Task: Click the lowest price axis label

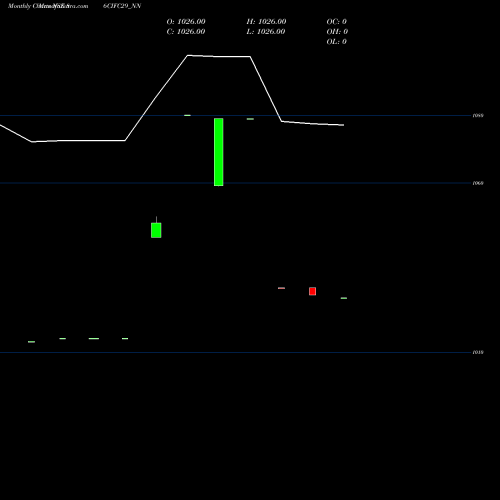Action: (478, 352)
